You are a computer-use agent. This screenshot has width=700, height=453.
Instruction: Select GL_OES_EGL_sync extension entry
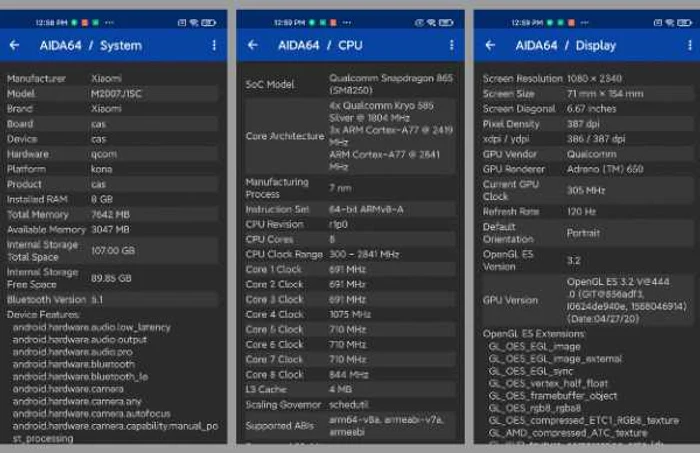[531, 371]
